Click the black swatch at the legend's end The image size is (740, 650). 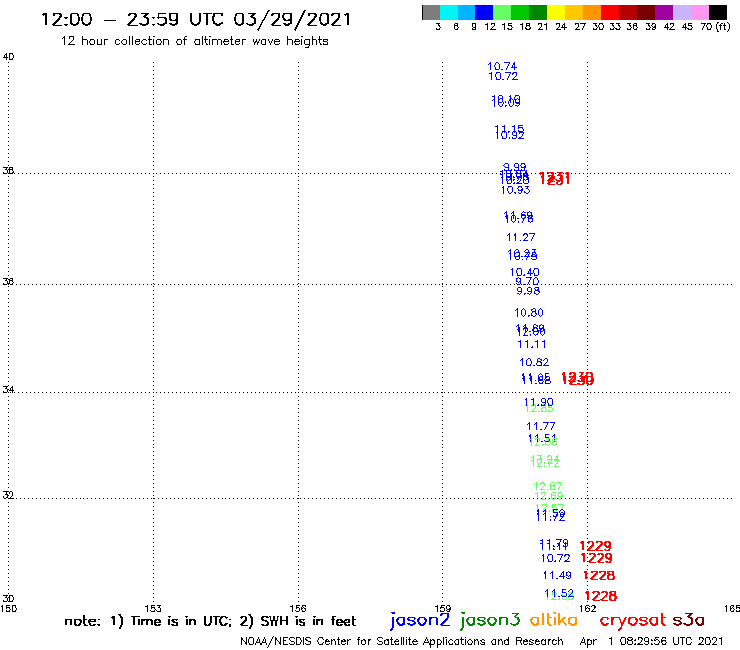pos(717,12)
